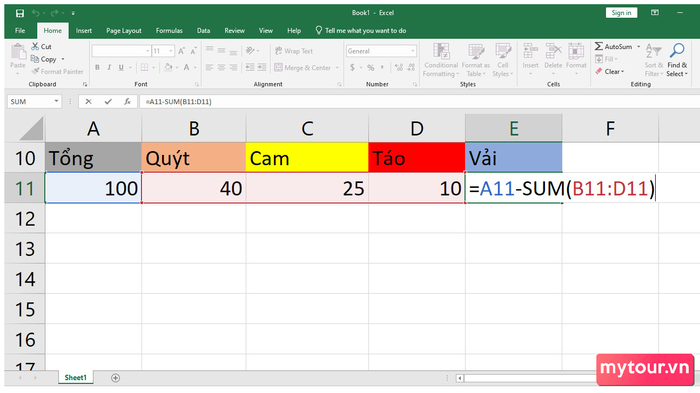Add new sheet with plus icon
Viewport: 700px width, 393px height.
pos(115,378)
